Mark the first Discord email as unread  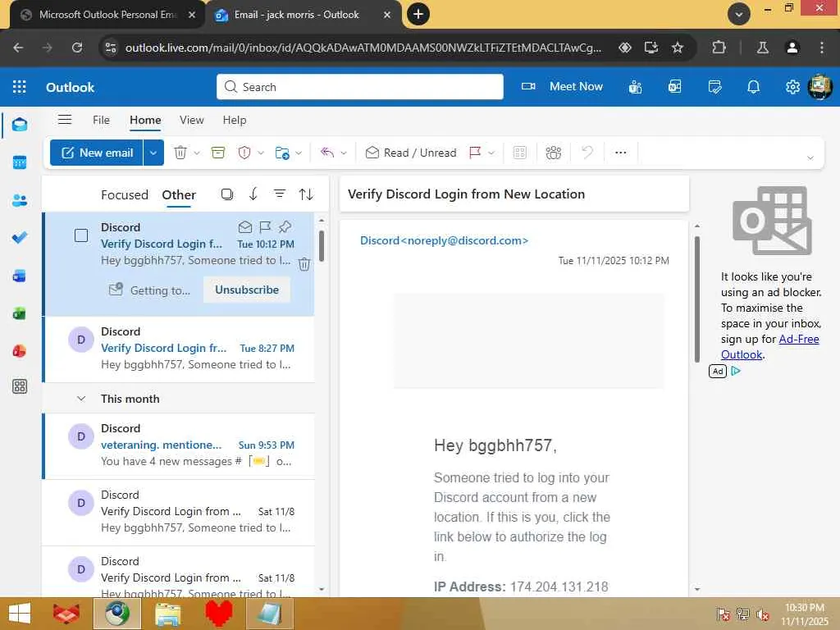[244, 226]
